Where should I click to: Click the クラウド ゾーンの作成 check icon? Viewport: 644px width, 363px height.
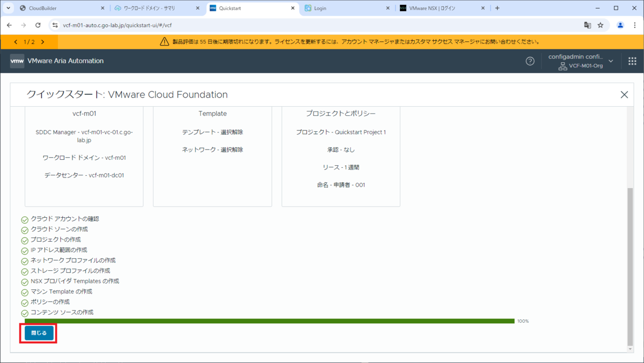(24, 229)
